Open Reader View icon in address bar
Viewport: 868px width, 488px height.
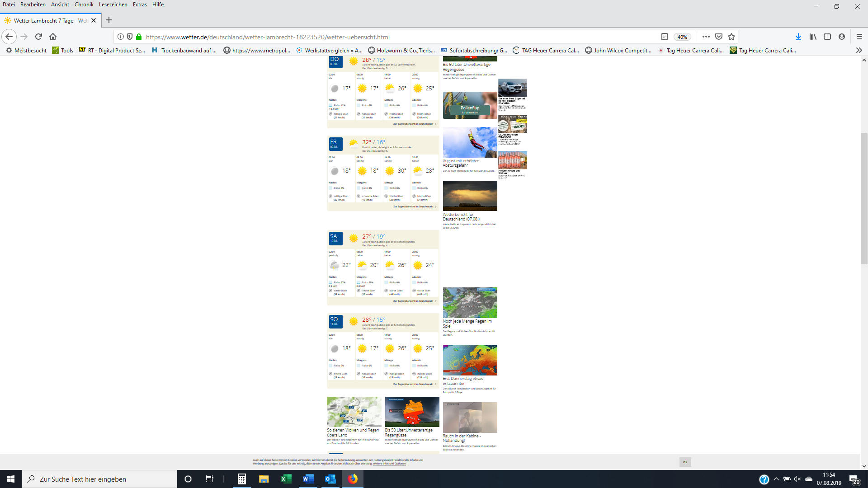click(x=664, y=37)
